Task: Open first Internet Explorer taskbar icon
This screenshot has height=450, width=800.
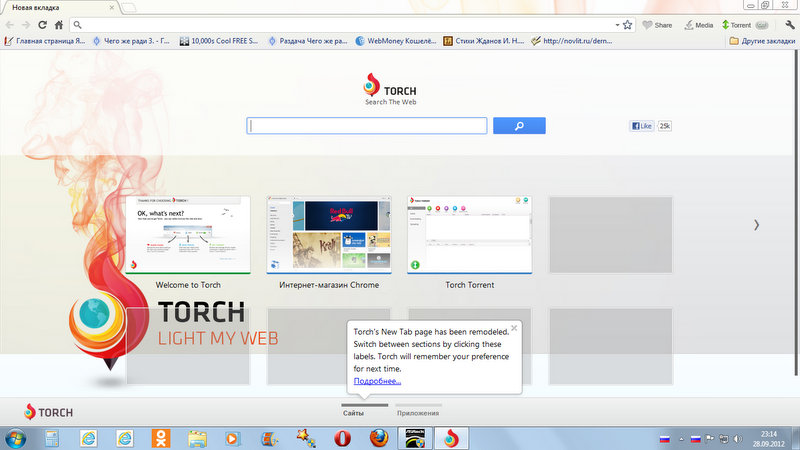Action: coord(88,438)
